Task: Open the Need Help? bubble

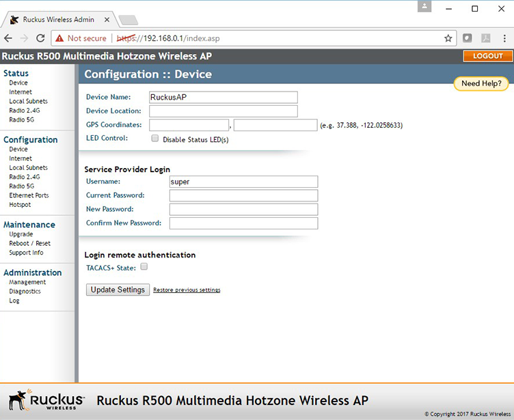Action: [481, 84]
